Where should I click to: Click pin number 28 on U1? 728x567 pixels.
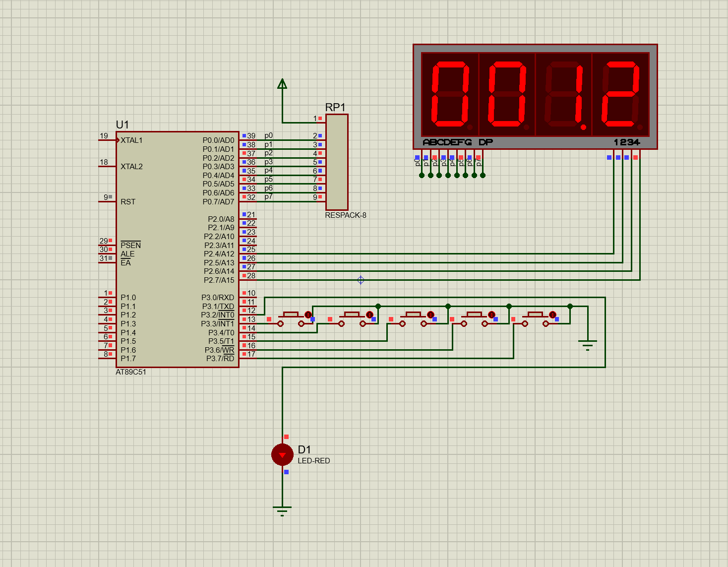click(x=251, y=276)
